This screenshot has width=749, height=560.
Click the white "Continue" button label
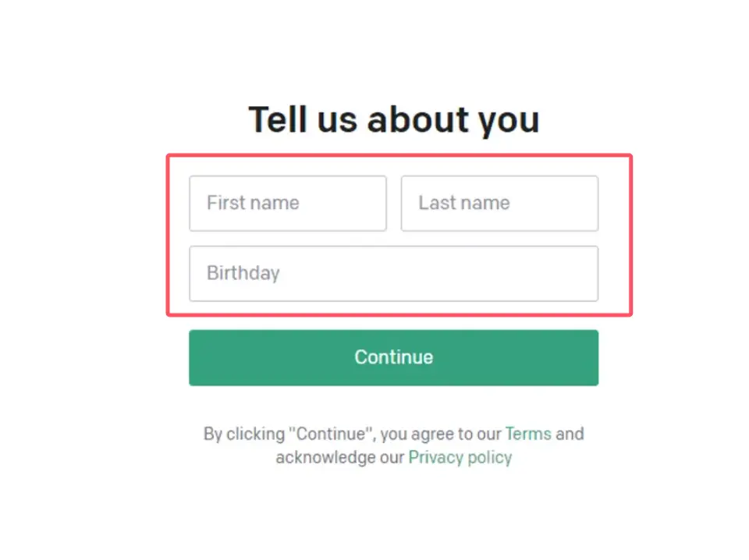click(x=393, y=357)
